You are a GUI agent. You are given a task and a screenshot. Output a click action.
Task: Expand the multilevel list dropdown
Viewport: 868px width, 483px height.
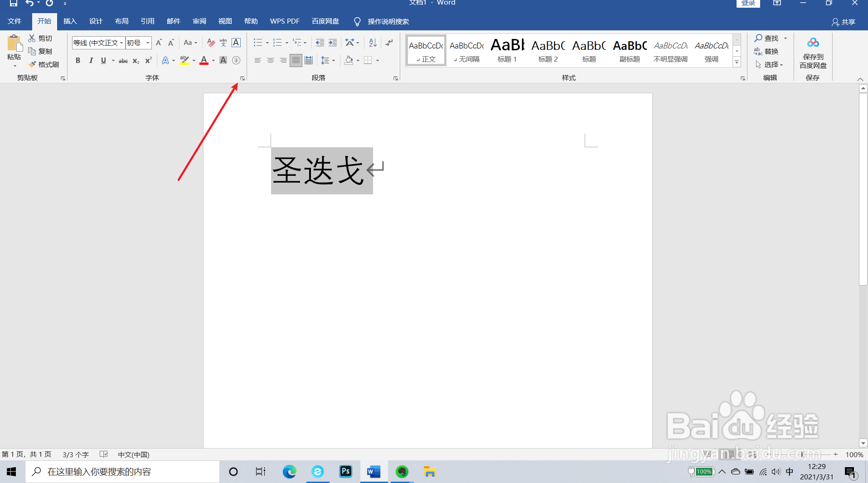pyautogui.click(x=305, y=43)
